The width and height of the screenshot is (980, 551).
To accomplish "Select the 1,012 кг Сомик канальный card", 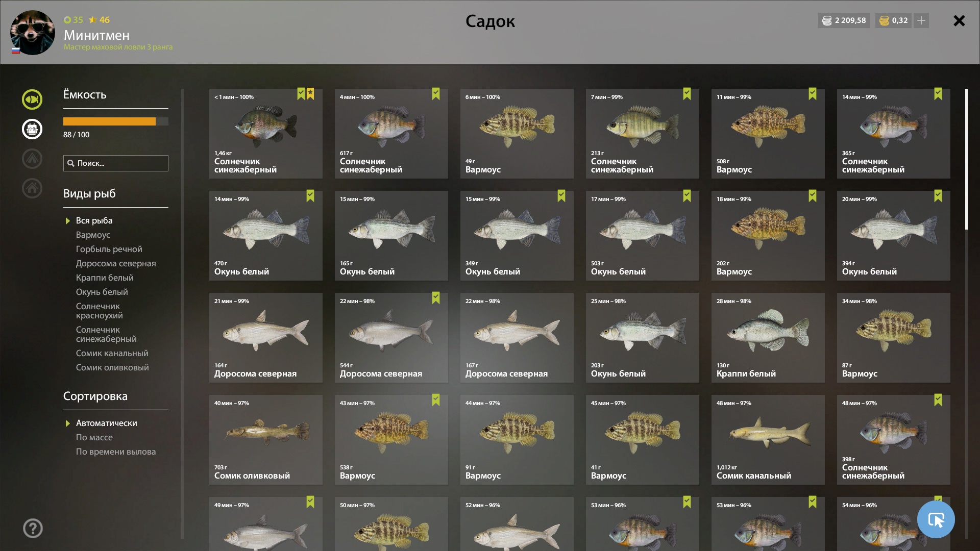I will pos(768,440).
